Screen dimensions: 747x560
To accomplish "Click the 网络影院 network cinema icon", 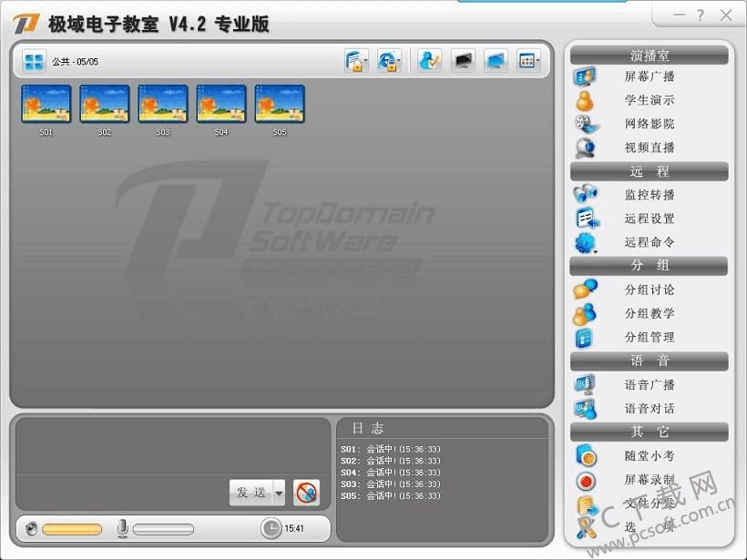I will [x=587, y=124].
